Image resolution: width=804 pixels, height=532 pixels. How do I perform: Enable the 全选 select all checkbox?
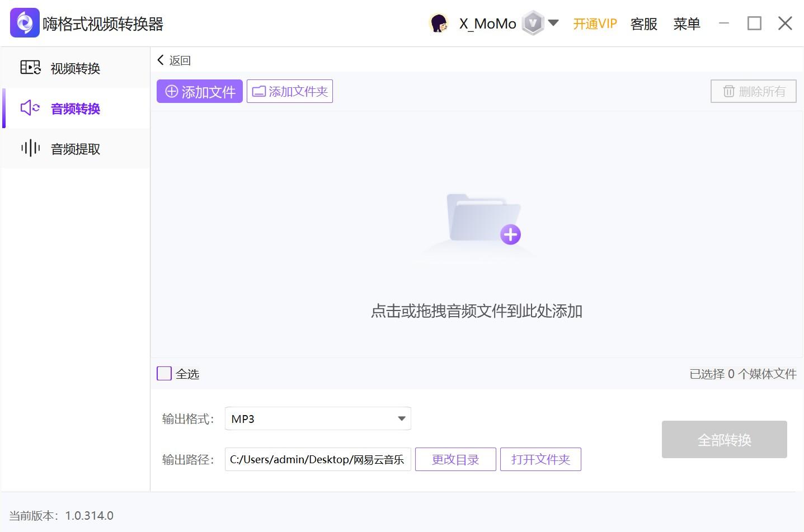coord(164,373)
